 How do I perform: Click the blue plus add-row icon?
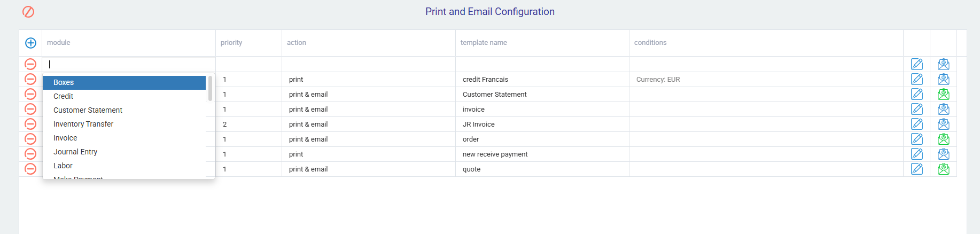30,43
